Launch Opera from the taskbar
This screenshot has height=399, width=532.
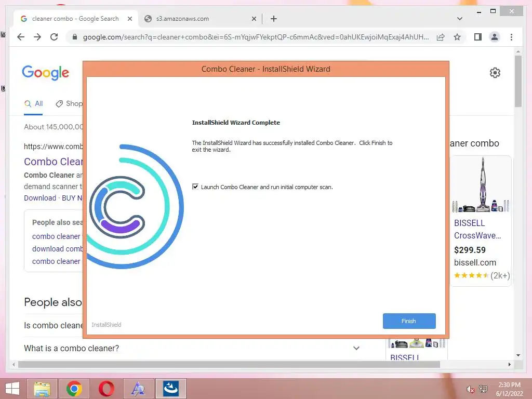tap(106, 389)
